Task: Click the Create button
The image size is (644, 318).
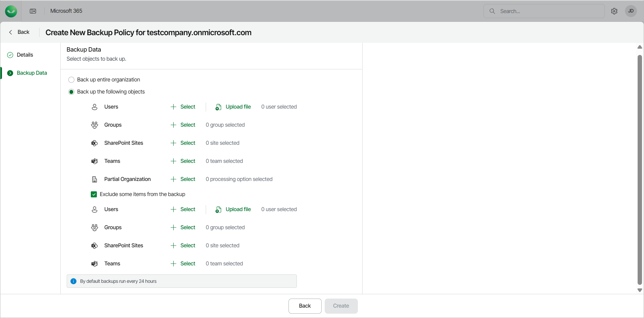Action: (341, 306)
